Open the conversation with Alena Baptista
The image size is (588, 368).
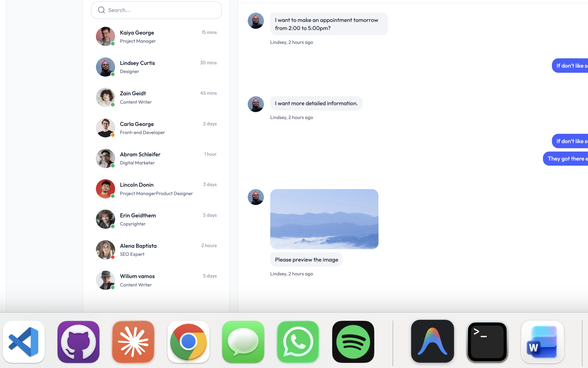(x=156, y=250)
